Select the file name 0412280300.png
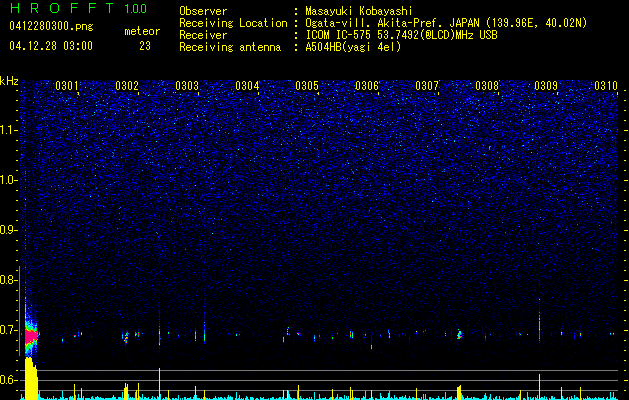 click(x=51, y=26)
